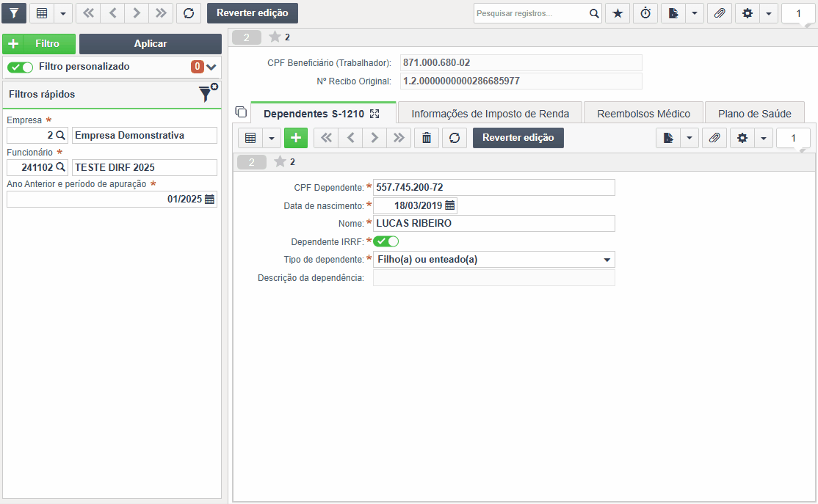Viewport: 818px width, 504px height.
Task: Click CPF Dependente field
Action: point(494,188)
